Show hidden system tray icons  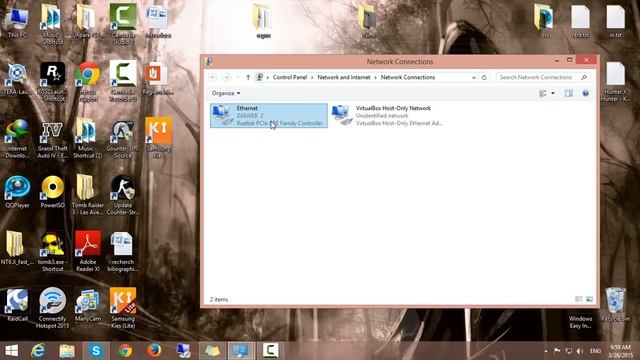click(x=546, y=351)
